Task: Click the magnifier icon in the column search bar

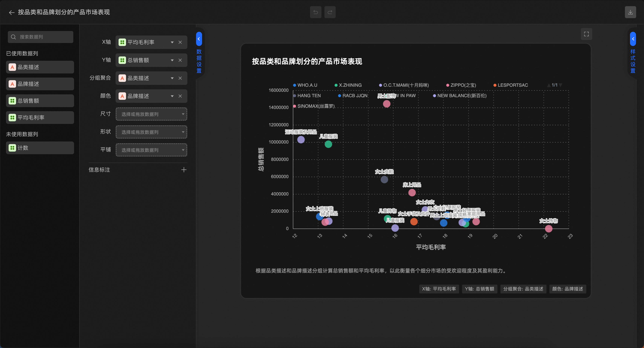Action: tap(13, 37)
